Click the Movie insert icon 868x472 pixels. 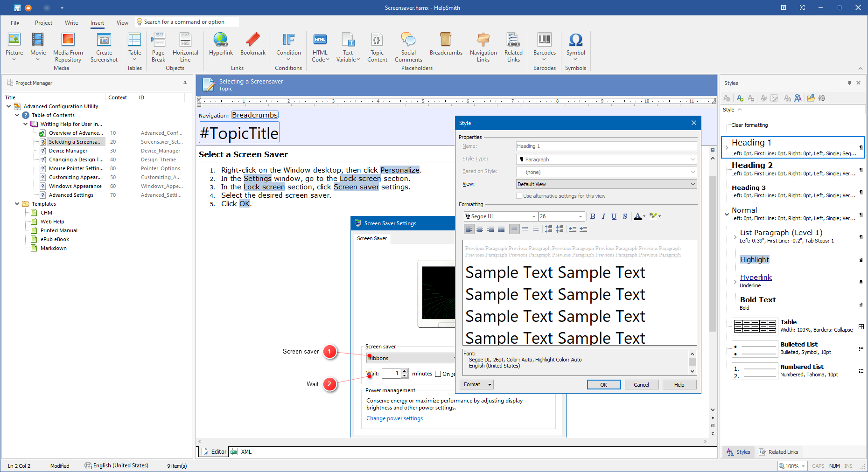tap(38, 46)
